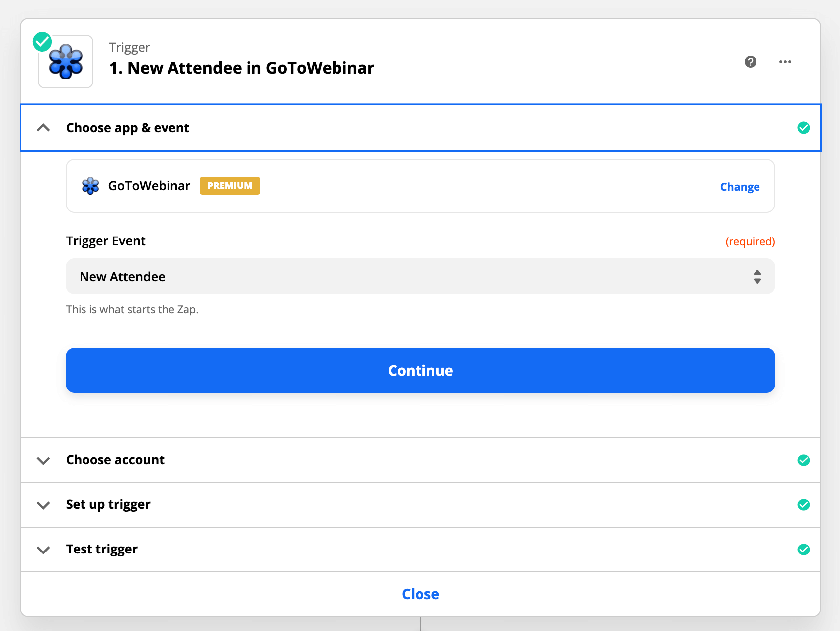
Task: Click green check on Choose account row
Action: coord(804,460)
